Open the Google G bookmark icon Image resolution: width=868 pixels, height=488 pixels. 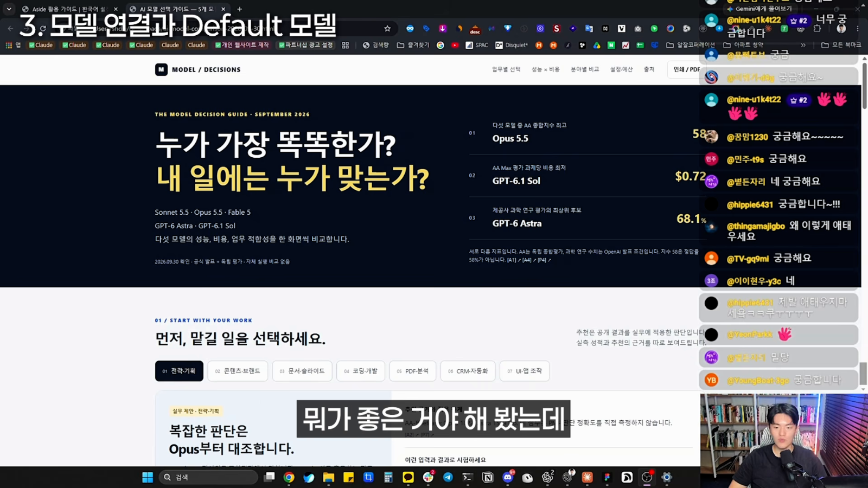point(441,45)
